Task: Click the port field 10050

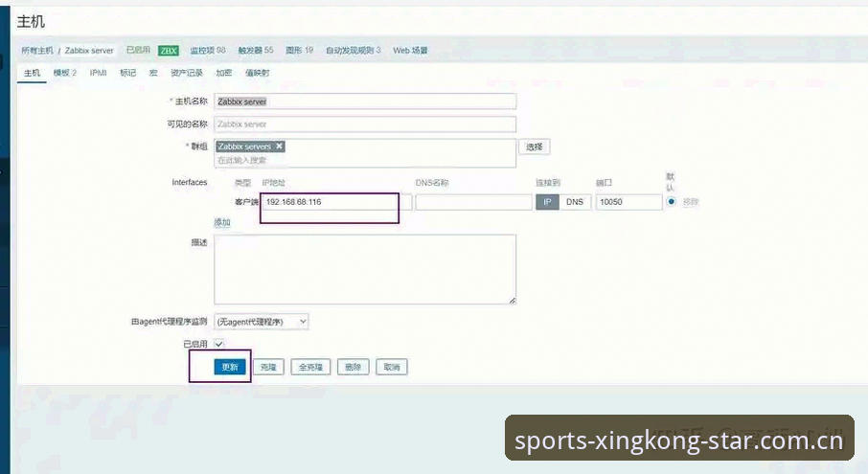Action: click(628, 202)
